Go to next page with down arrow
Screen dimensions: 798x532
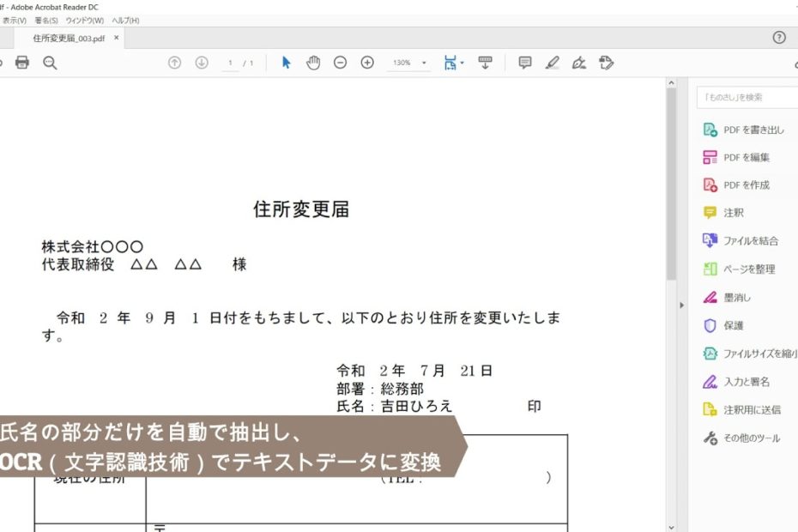(x=202, y=63)
